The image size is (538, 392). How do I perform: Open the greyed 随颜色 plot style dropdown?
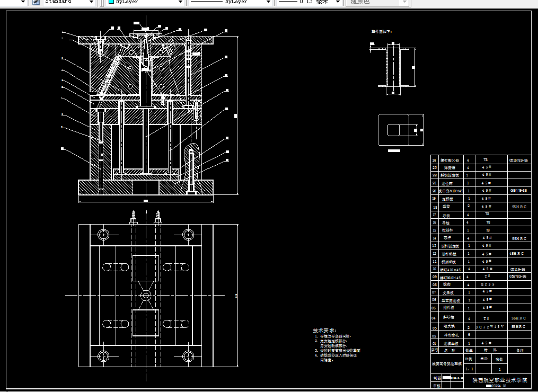(x=378, y=2)
